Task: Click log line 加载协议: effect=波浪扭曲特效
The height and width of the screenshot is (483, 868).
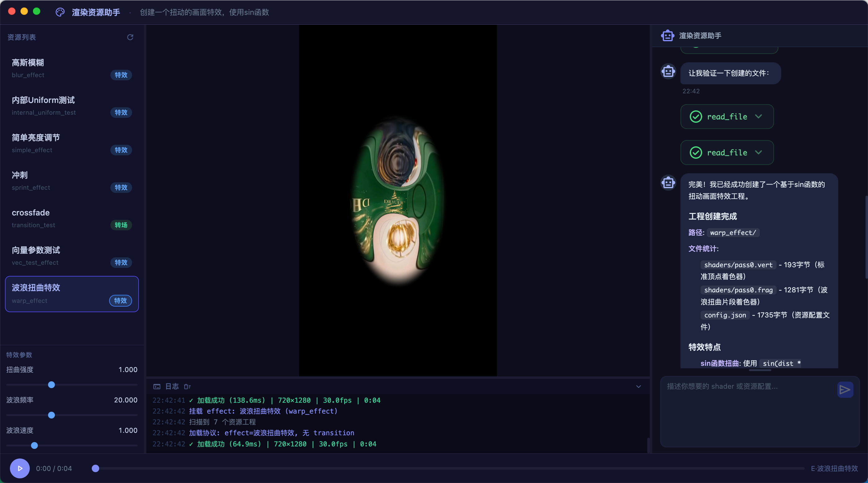Action: point(272,432)
